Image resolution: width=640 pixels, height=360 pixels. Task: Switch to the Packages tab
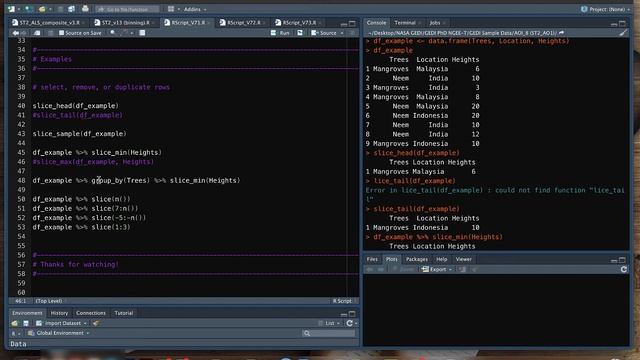417,259
